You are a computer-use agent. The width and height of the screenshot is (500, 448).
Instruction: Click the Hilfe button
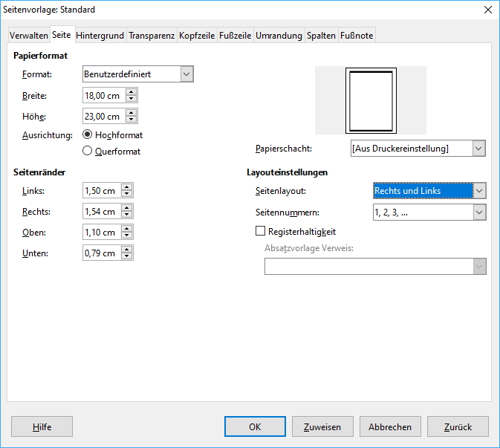[42, 426]
